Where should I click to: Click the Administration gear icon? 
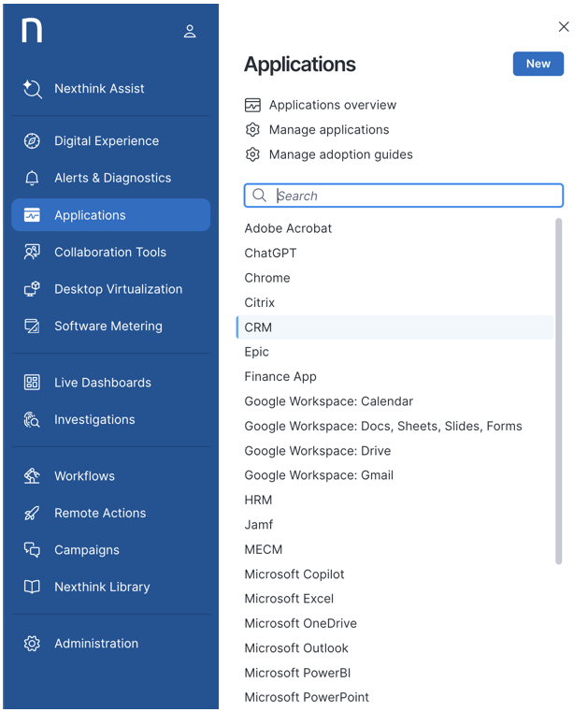click(x=32, y=644)
